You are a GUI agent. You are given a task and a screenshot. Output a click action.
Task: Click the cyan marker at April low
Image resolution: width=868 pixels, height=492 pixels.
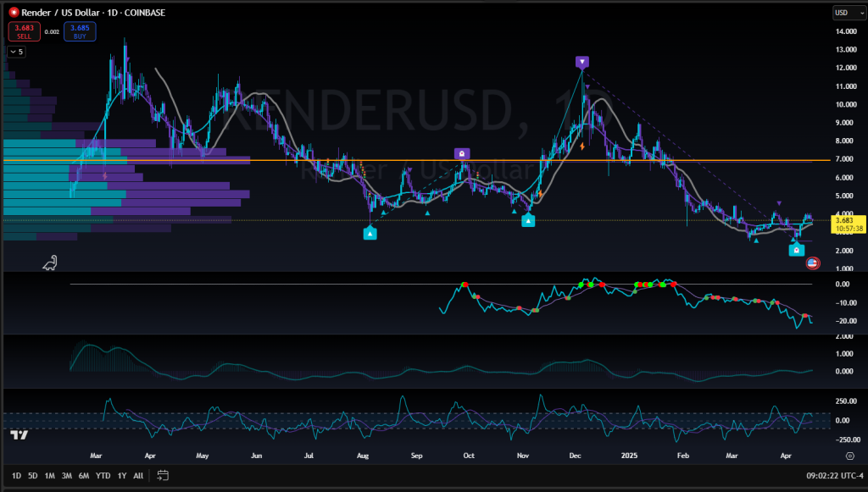[796, 250]
